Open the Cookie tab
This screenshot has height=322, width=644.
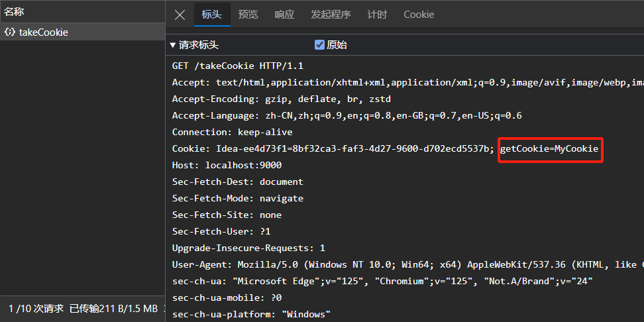click(419, 15)
